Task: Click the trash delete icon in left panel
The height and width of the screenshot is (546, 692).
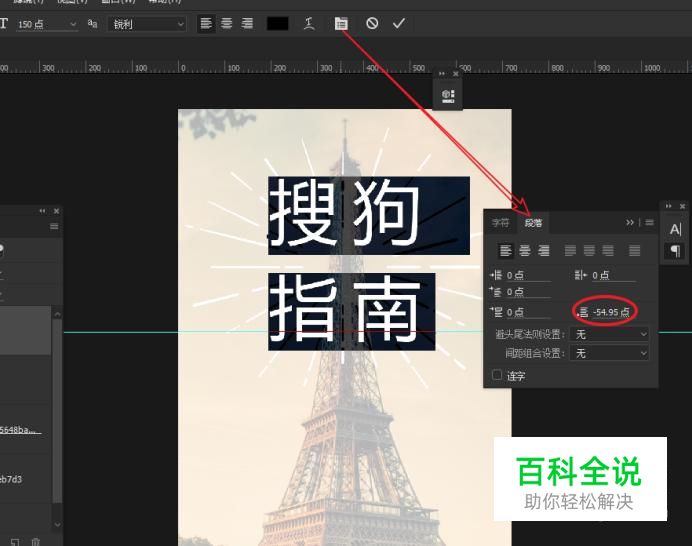Action: [x=36, y=542]
